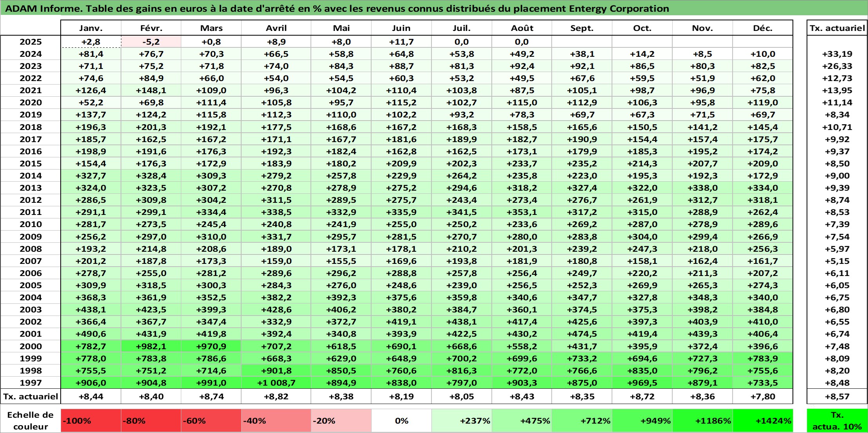Viewport: 868px width, 433px height.
Task: Click the +7,80 Déc. actuarial rate
Action: [763, 397]
